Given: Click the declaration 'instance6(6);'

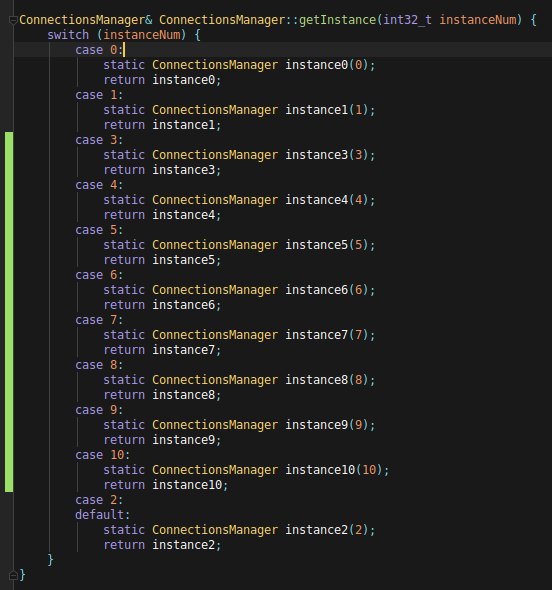Looking at the screenshot, I should 330,290.
